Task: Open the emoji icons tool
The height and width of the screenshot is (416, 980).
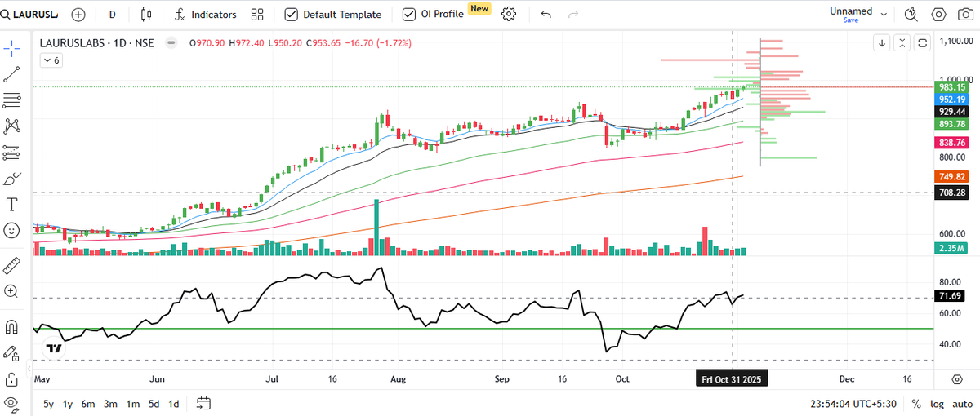Action: click(11, 231)
